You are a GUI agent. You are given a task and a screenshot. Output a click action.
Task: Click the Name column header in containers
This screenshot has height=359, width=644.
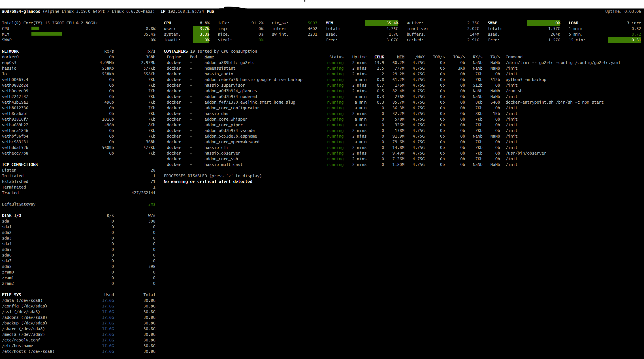(209, 57)
